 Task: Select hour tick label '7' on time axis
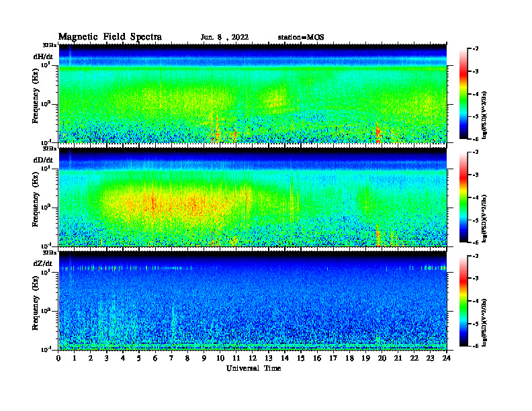pyautogui.click(x=171, y=359)
